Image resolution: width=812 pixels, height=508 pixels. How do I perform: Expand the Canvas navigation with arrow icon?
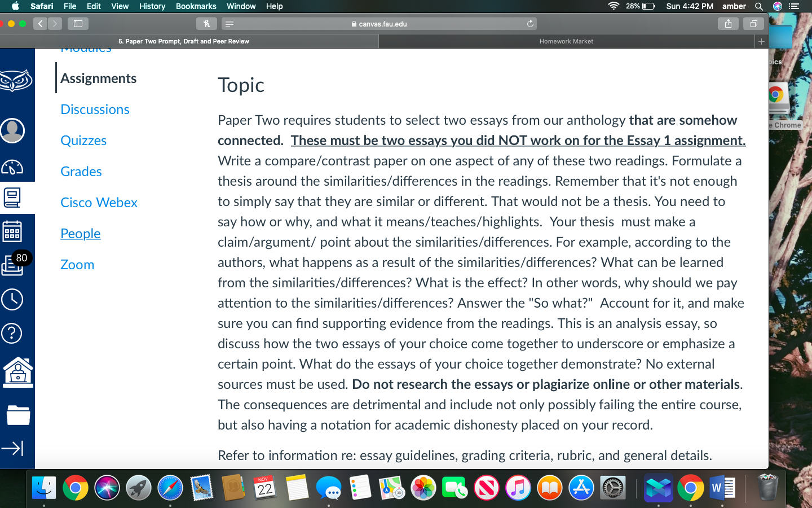coord(12,448)
